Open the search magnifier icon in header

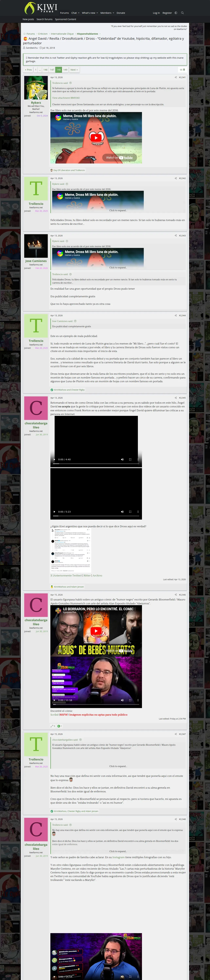tap(182, 13)
